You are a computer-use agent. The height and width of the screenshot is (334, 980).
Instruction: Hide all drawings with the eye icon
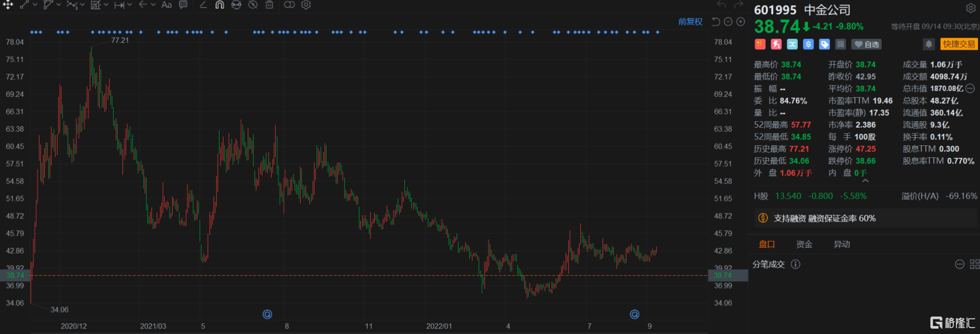pyautogui.click(x=252, y=5)
